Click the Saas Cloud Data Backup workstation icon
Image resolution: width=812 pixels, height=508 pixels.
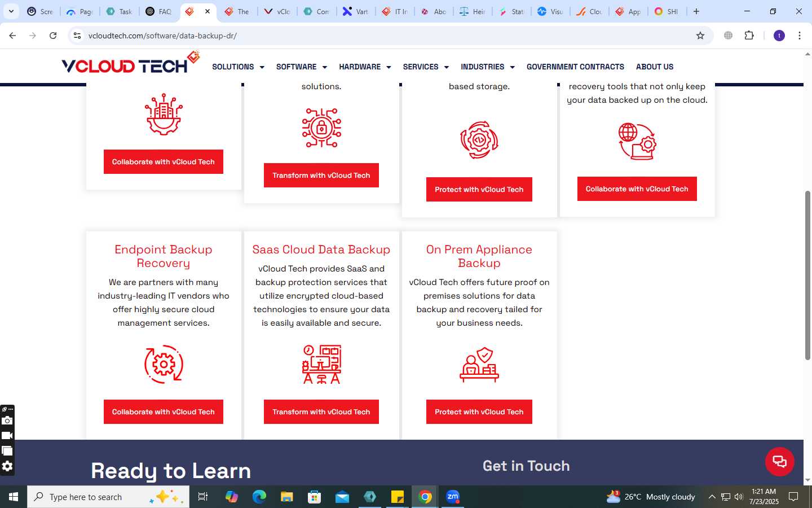pos(321,364)
